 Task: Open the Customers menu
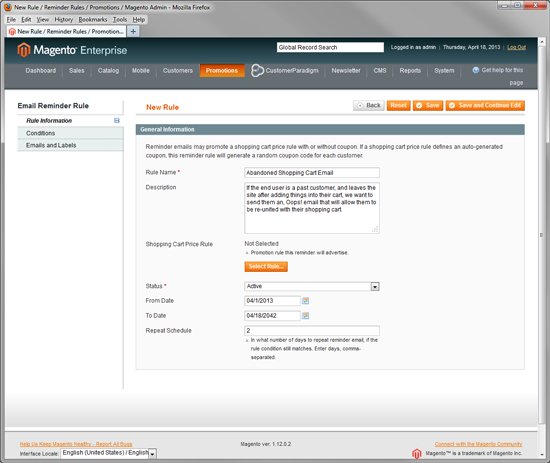pyautogui.click(x=178, y=71)
